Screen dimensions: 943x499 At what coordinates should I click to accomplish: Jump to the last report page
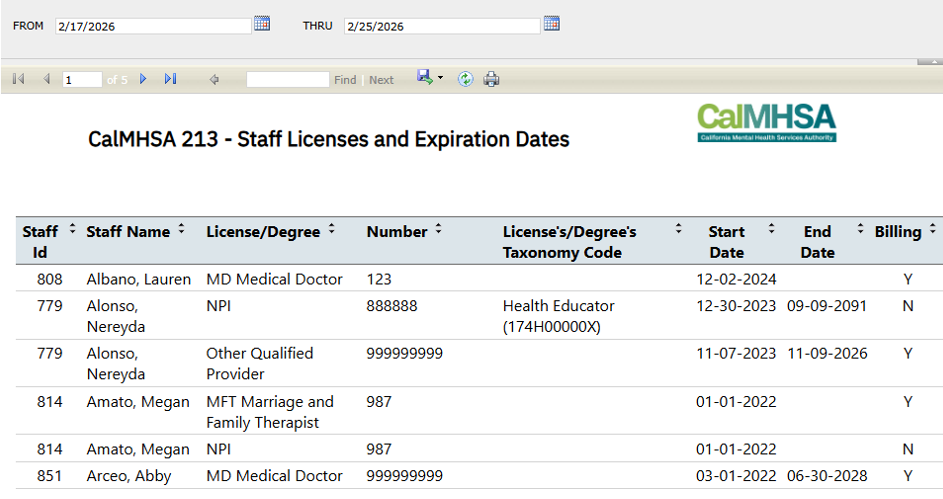(x=170, y=79)
